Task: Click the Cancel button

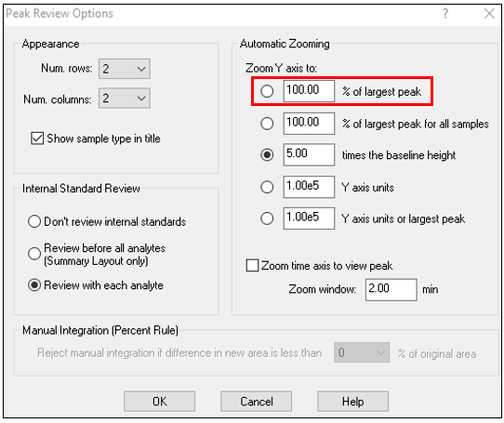Action: [x=256, y=402]
